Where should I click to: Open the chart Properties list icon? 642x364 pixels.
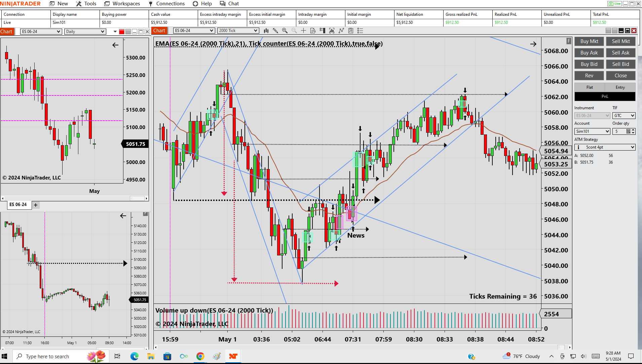pos(360,31)
